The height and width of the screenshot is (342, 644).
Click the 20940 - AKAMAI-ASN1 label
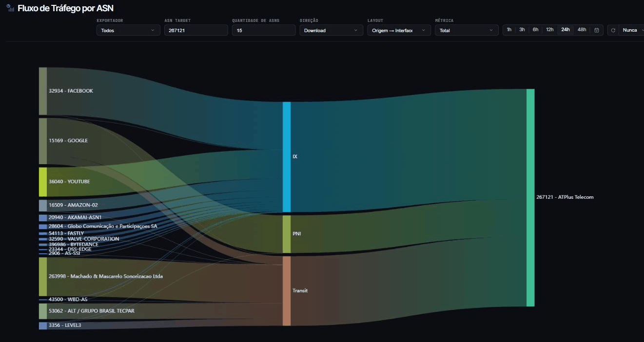75,217
